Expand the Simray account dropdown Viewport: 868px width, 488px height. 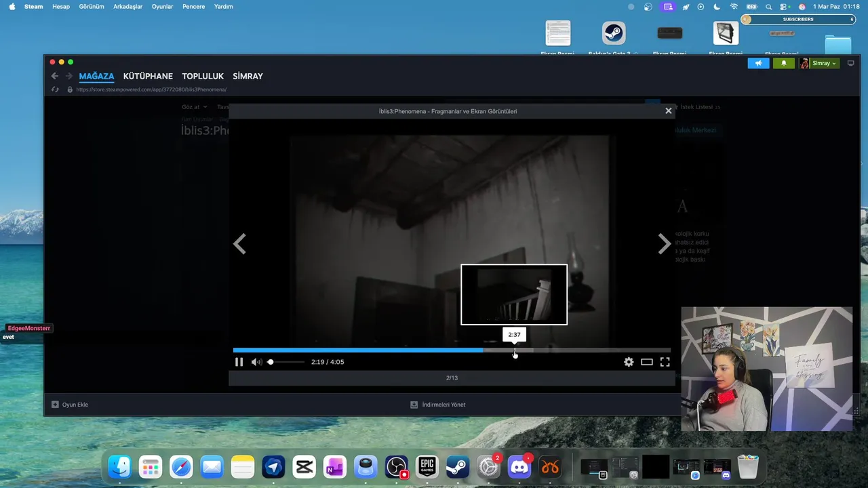[x=819, y=63]
